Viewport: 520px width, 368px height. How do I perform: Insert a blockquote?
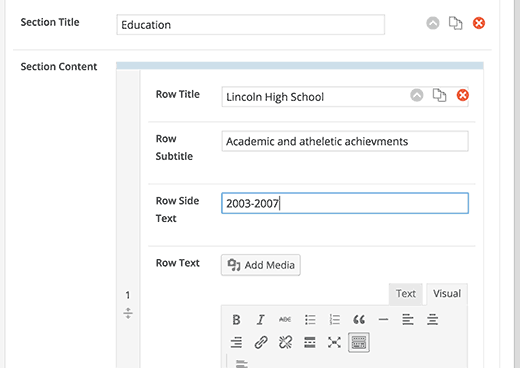pyautogui.click(x=359, y=320)
